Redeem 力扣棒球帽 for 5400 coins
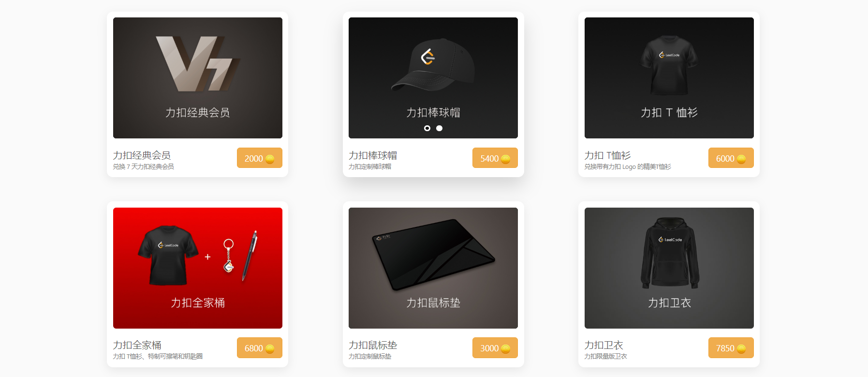The height and width of the screenshot is (377, 868). pos(495,158)
